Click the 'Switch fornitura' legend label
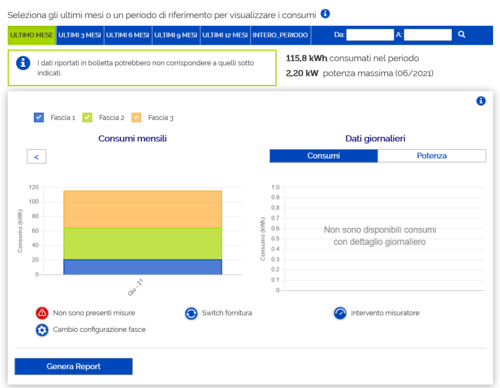500x388 pixels. pyautogui.click(x=227, y=313)
